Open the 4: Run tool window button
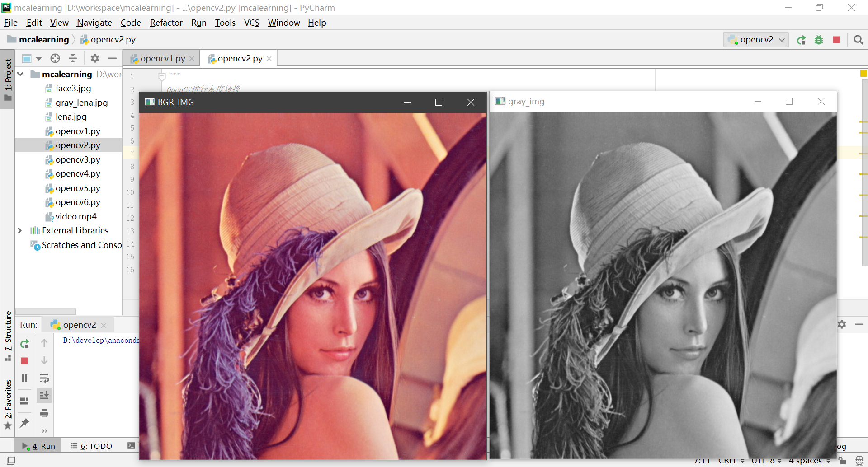Viewport: 868px width, 467px height. tap(39, 446)
